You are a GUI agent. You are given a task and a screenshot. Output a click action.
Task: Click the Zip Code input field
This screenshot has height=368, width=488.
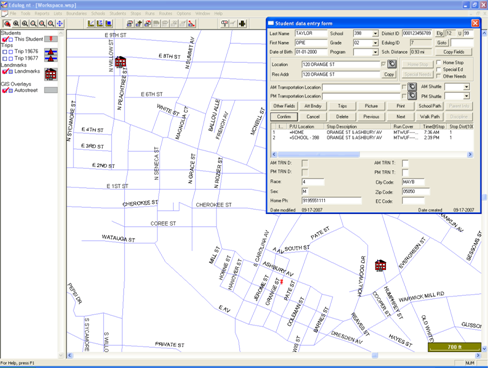coord(416,192)
